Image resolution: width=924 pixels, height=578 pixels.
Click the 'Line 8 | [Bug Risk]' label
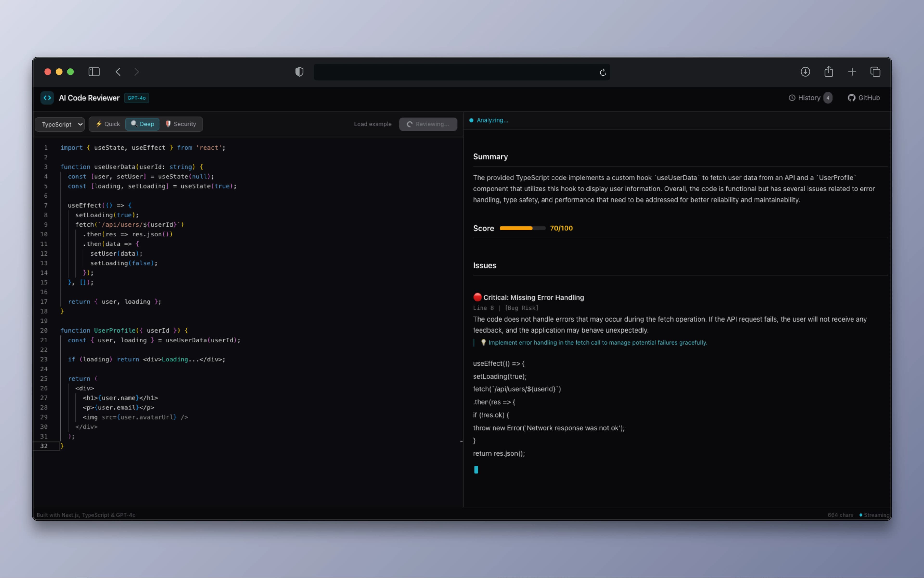coord(506,308)
